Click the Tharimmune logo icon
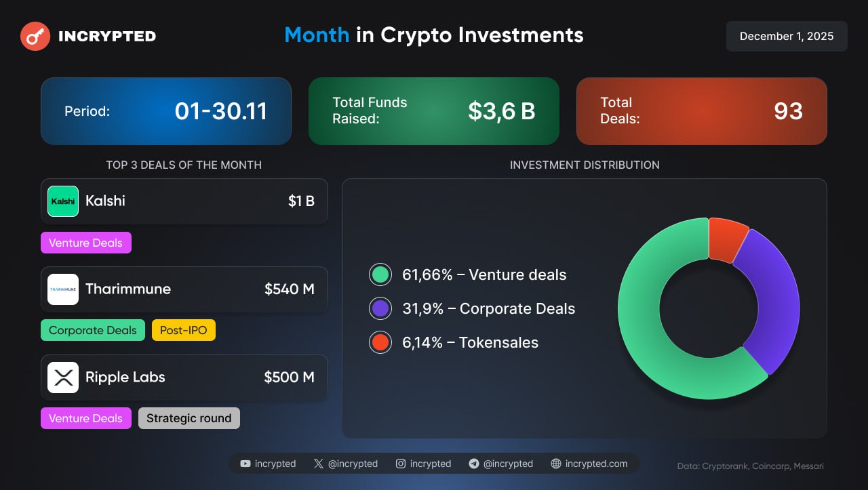 click(x=63, y=289)
